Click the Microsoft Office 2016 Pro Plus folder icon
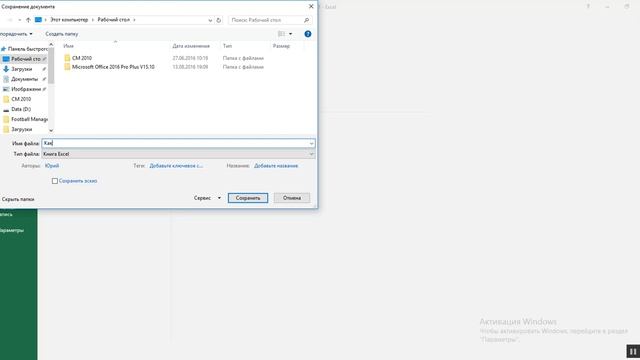Viewport: 640px width, 360px height. [x=67, y=67]
